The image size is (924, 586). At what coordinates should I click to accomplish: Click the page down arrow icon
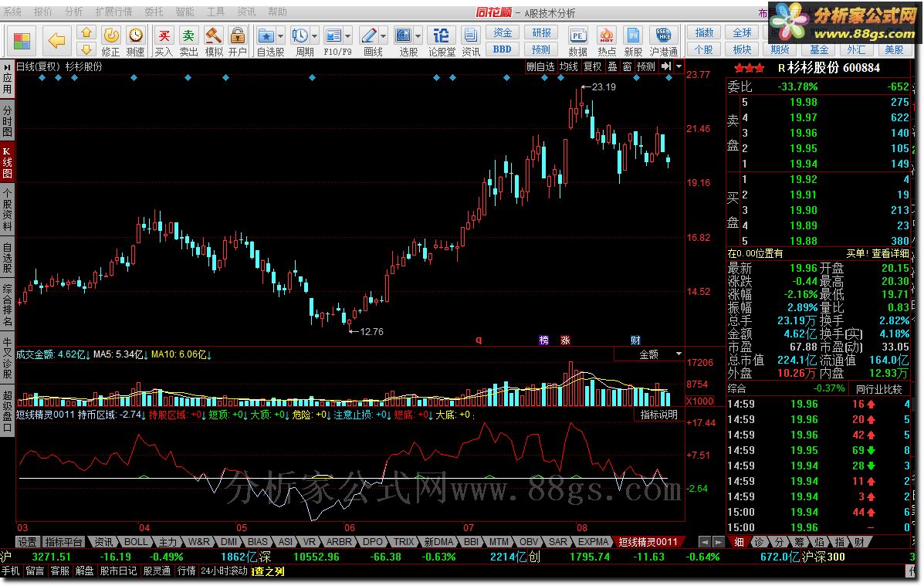tap(86, 49)
